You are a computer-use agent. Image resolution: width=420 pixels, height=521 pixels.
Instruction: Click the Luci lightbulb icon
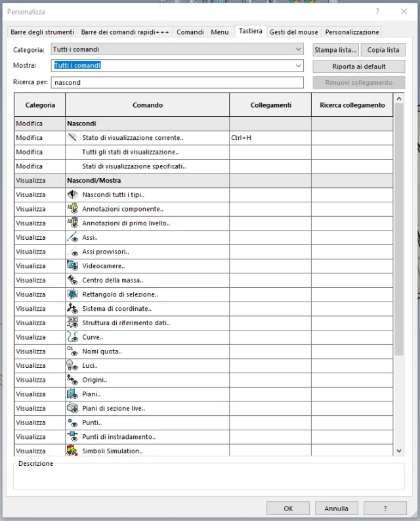(72, 366)
